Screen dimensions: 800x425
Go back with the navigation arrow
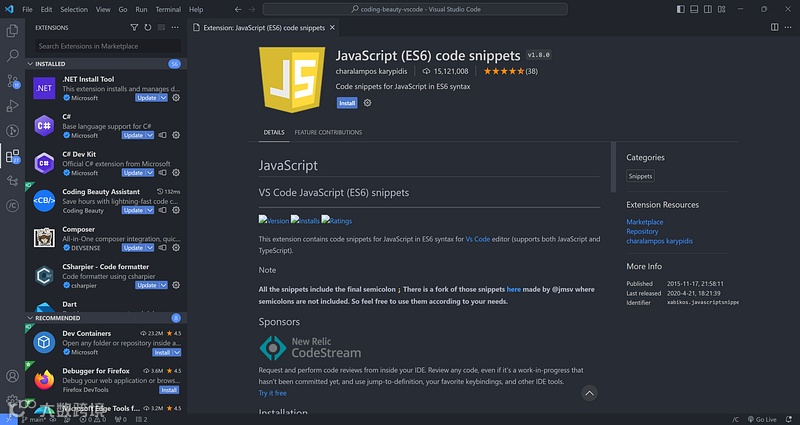238,9
